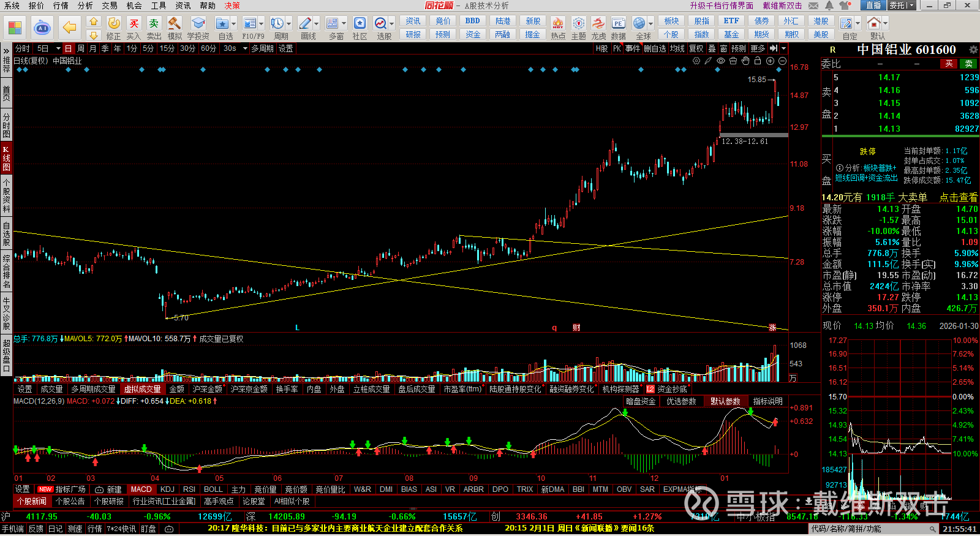This screenshot has width=980, height=536.
Task: Expand the 自选 dropdown arrow
Action: coord(233,24)
